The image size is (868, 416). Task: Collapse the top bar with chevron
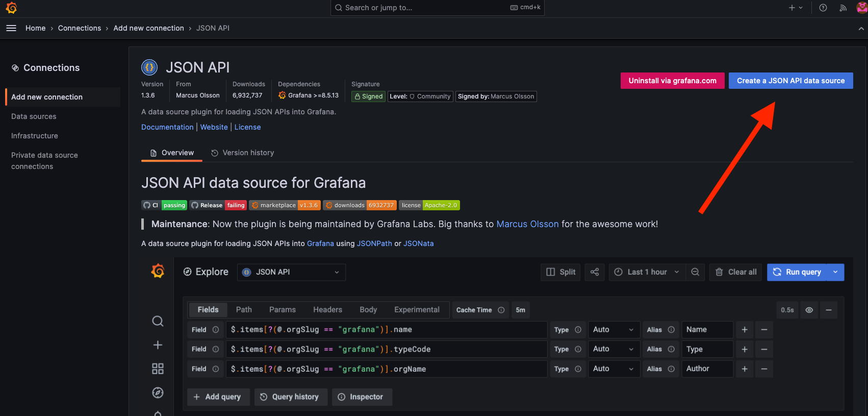tap(861, 29)
